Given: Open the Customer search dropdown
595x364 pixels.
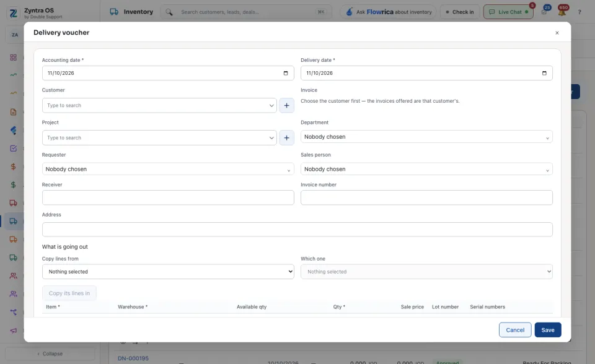Looking at the screenshot, I should (x=159, y=105).
